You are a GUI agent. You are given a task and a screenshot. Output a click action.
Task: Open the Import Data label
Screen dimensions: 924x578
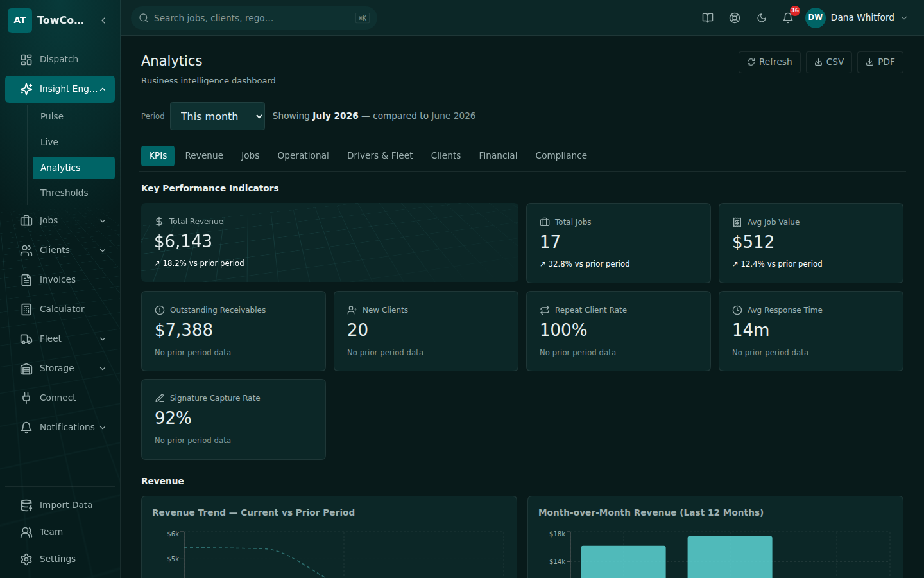pos(66,505)
